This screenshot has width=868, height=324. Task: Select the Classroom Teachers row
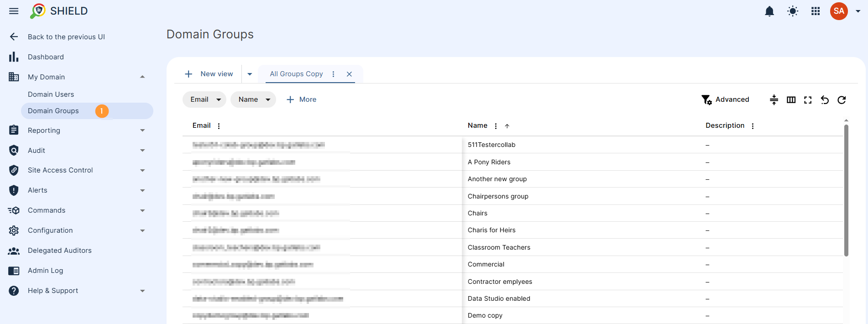(x=512, y=247)
